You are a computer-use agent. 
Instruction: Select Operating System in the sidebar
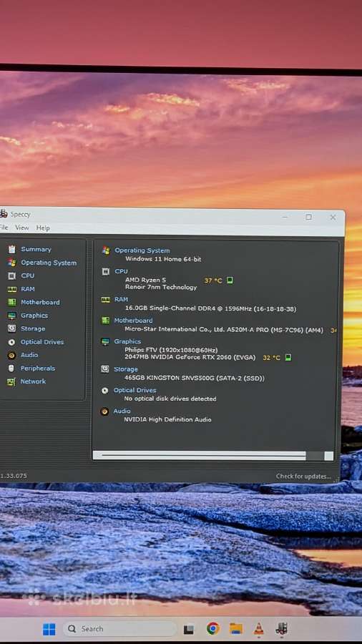(49, 263)
